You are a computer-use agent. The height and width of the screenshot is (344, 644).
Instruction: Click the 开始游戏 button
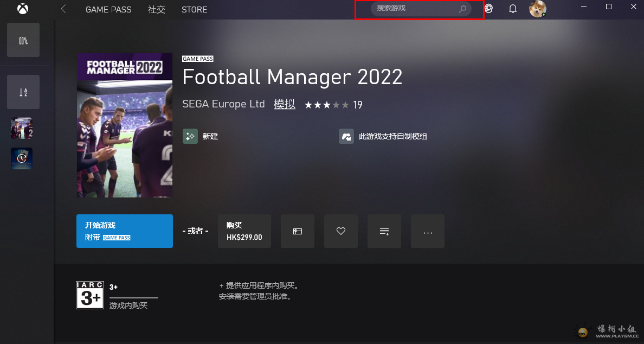coord(125,231)
